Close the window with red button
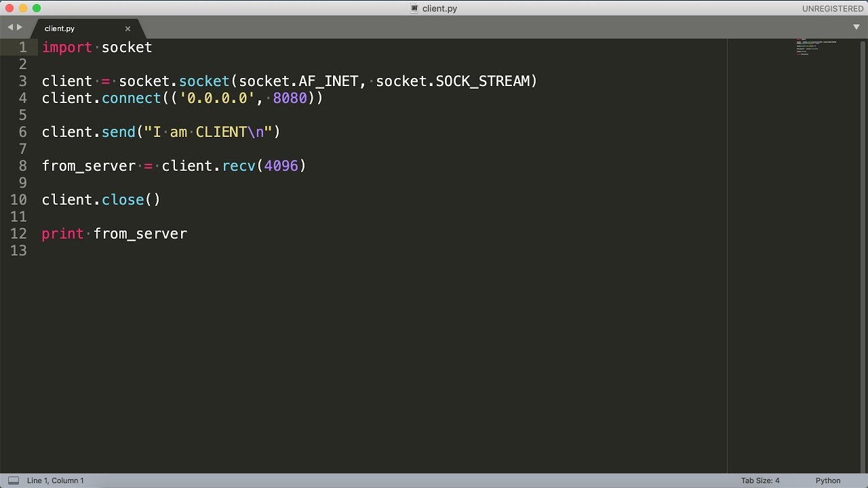 click(x=9, y=8)
